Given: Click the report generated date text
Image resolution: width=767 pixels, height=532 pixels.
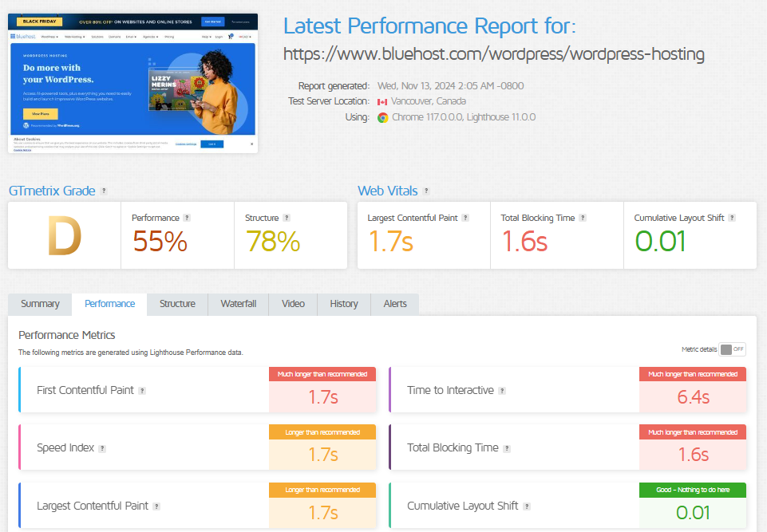Looking at the screenshot, I should point(450,86).
